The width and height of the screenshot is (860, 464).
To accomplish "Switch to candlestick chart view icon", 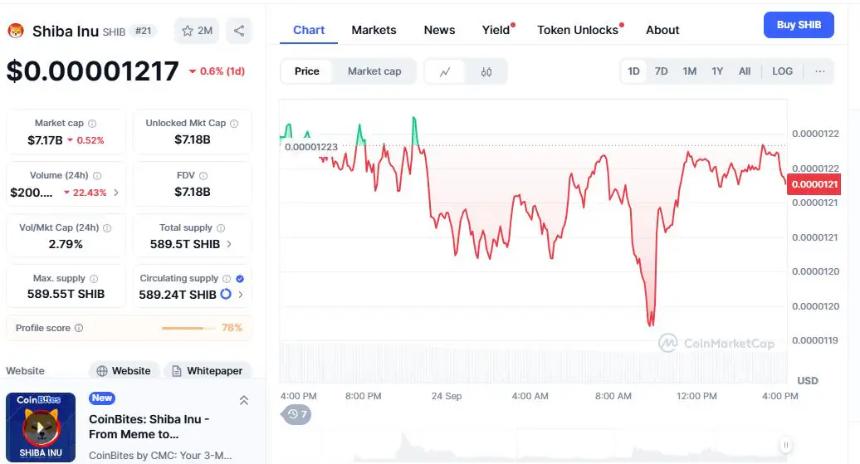I will [486, 72].
